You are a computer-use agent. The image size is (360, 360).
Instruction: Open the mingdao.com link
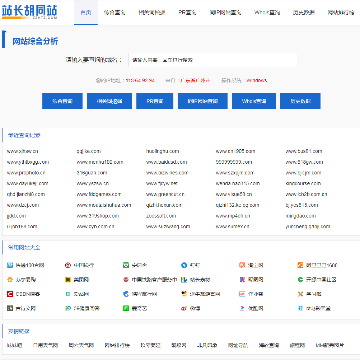[x=301, y=216]
